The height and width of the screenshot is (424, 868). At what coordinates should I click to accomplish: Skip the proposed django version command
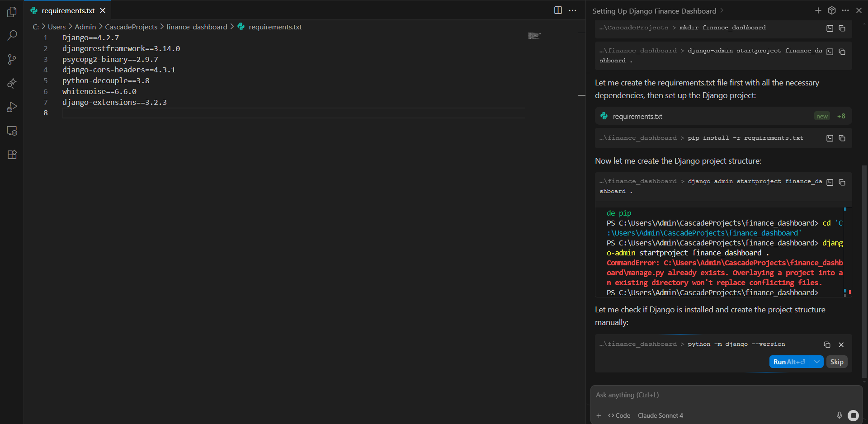click(x=837, y=362)
